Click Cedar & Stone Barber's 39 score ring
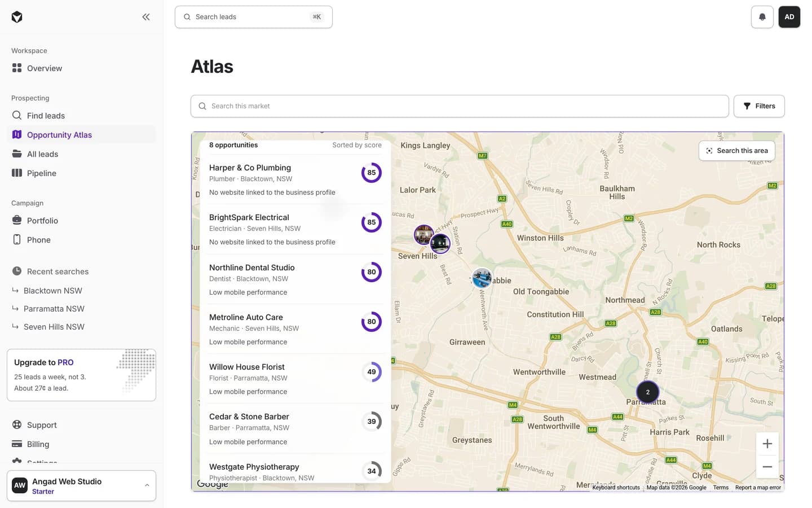The height and width of the screenshot is (508, 812). click(x=372, y=422)
